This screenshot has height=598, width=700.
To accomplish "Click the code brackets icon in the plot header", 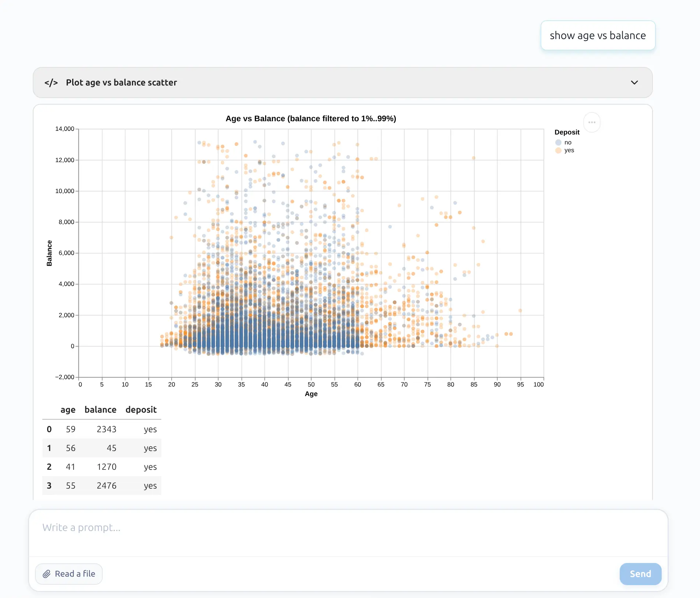I will (51, 83).
